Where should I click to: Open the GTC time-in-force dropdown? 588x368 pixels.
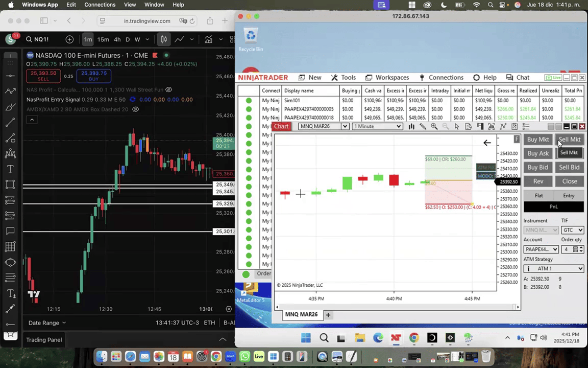point(572,231)
